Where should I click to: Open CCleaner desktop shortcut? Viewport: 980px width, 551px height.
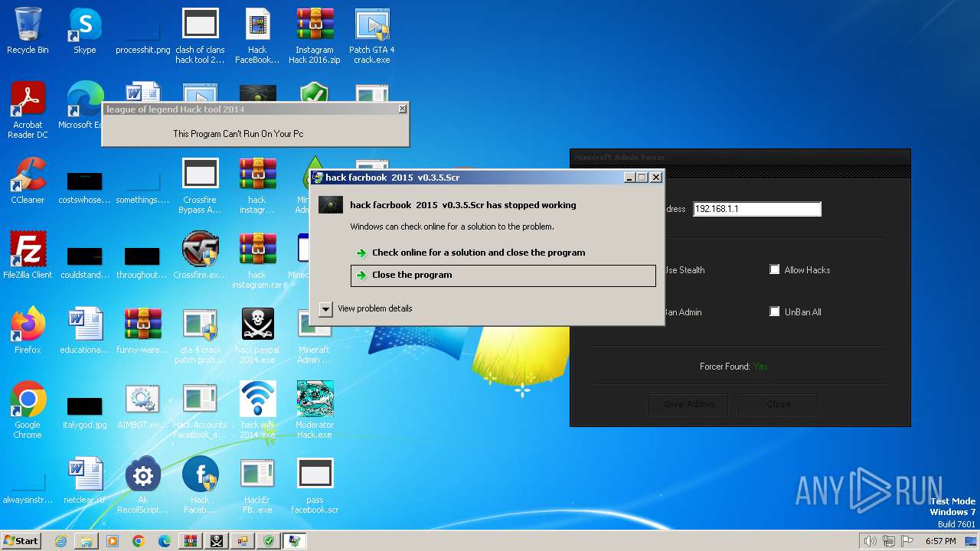(28, 181)
